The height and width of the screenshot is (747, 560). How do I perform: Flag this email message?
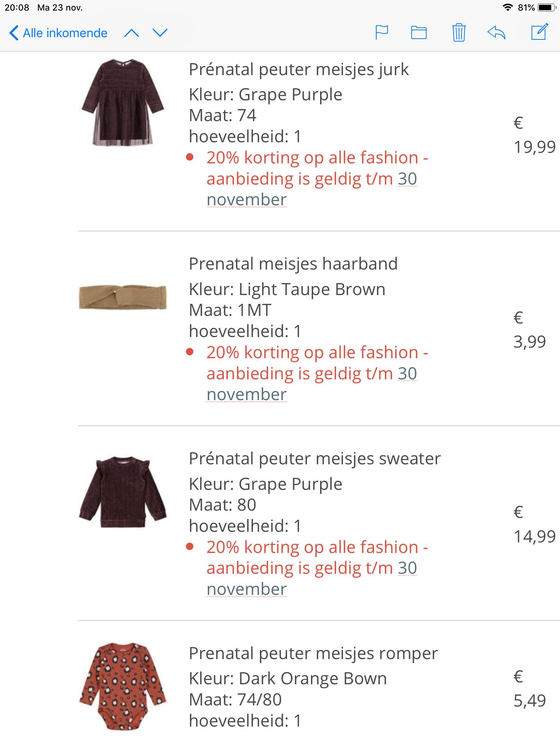[382, 33]
